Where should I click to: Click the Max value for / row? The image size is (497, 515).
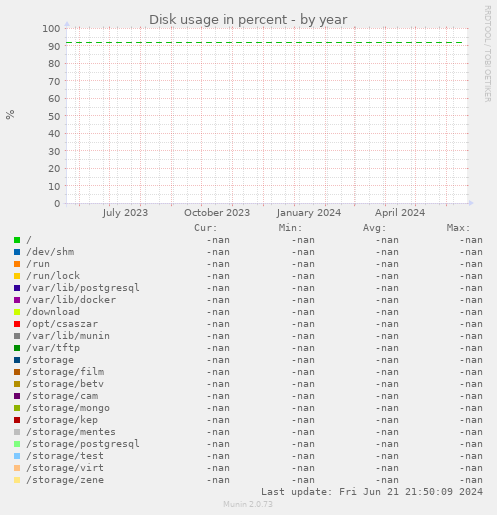[471, 240]
